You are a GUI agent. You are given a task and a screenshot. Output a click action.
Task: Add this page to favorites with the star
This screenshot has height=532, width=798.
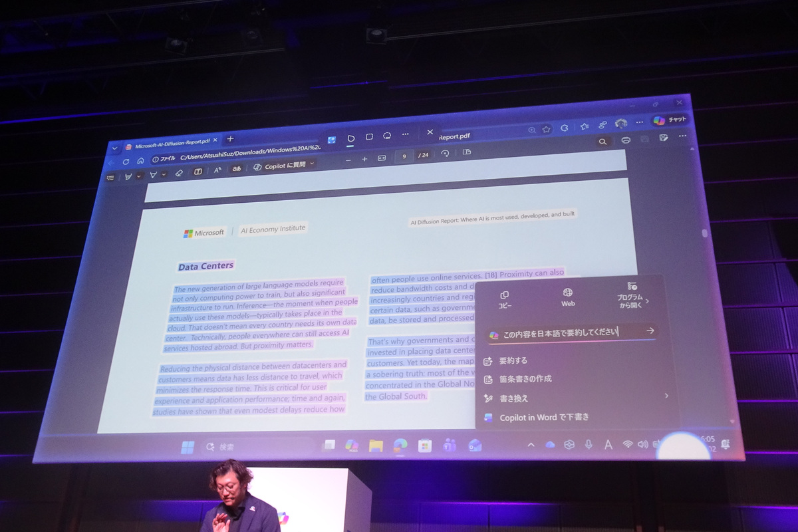click(x=546, y=129)
